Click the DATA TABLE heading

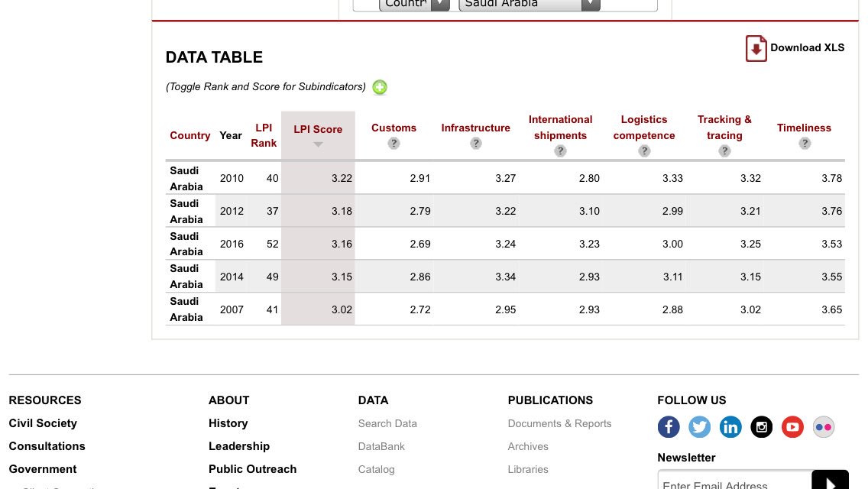click(x=214, y=57)
